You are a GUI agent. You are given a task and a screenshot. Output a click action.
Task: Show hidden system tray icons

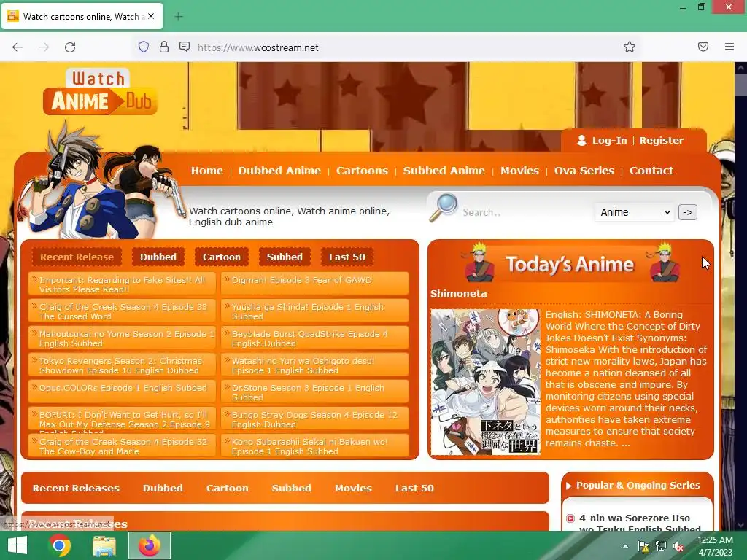point(625,546)
